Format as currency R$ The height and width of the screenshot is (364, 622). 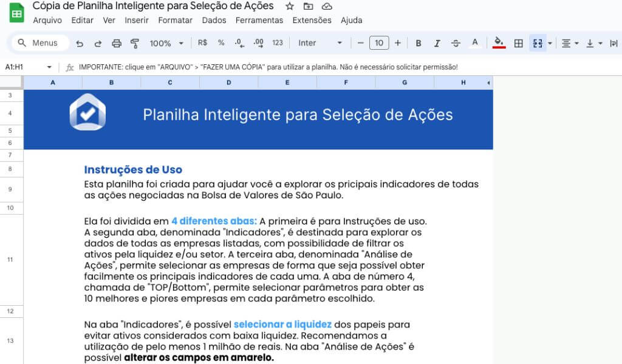(x=202, y=43)
